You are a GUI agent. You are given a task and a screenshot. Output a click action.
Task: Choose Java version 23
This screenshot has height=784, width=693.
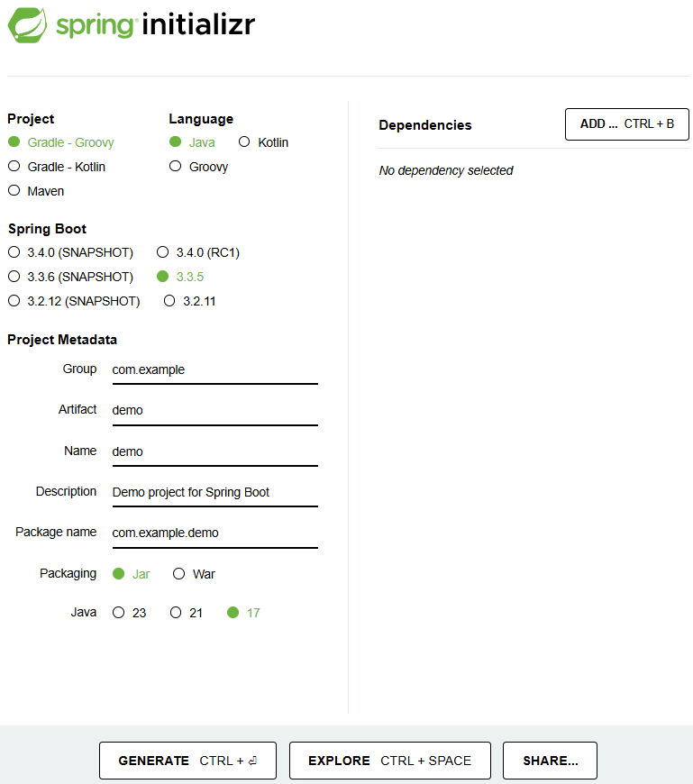129,613
